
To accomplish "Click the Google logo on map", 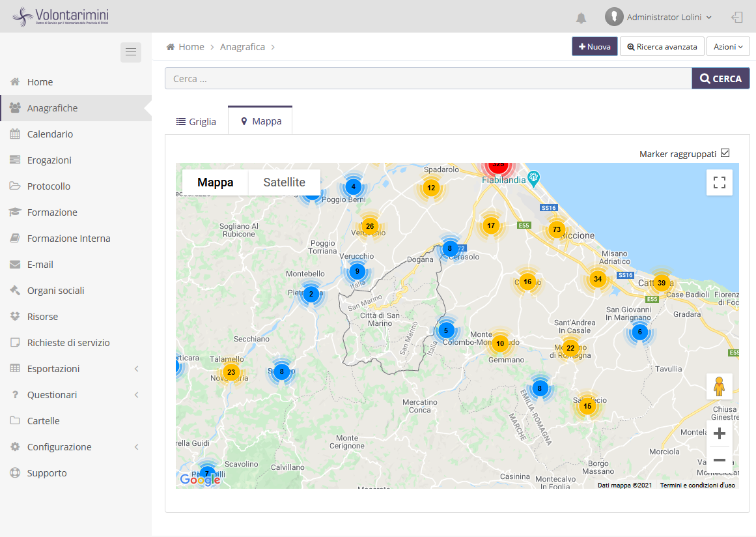I will (200, 479).
